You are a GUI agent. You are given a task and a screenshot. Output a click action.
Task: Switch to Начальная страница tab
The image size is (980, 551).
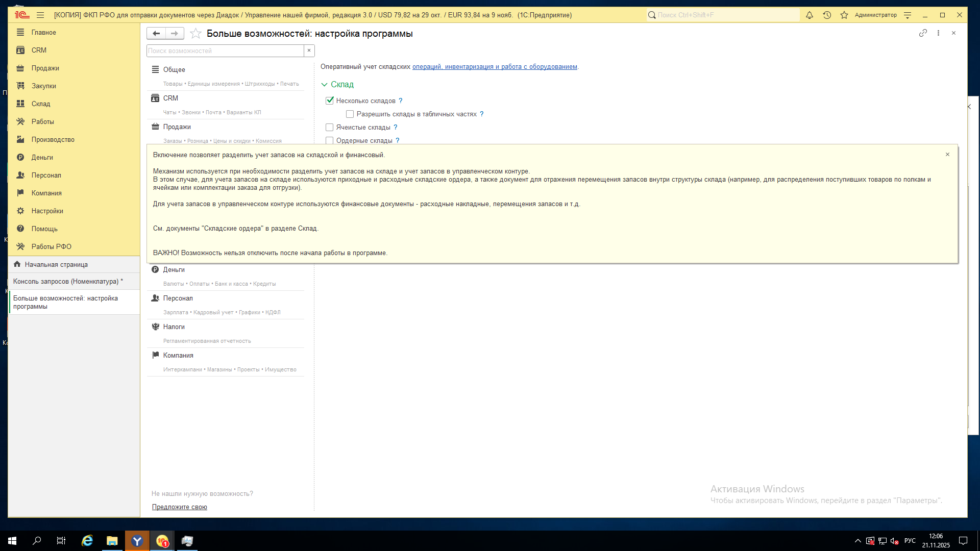pyautogui.click(x=56, y=265)
